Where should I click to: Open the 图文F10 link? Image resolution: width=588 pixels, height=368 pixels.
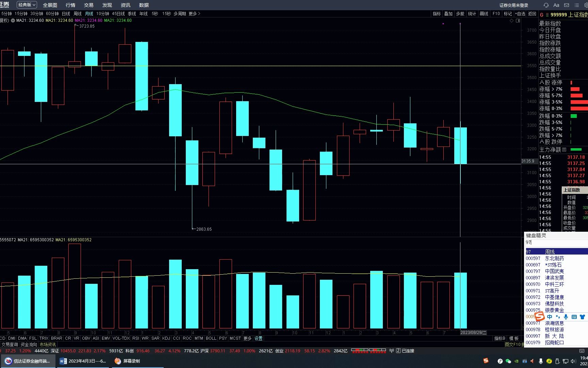[513, 344]
